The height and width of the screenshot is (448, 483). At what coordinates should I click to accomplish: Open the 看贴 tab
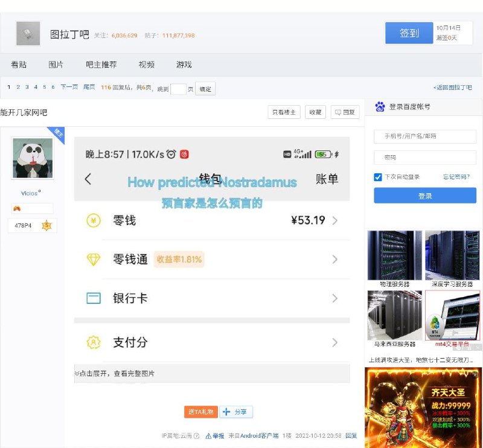click(x=19, y=65)
